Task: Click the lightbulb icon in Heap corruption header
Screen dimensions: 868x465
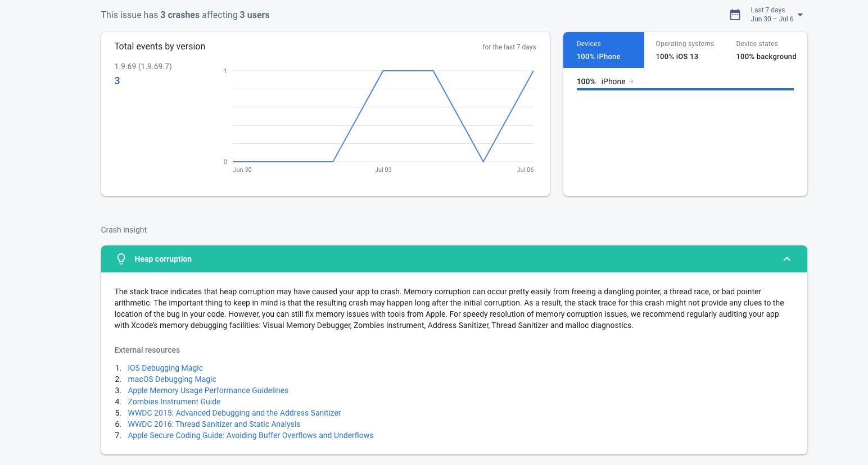Action: point(121,259)
